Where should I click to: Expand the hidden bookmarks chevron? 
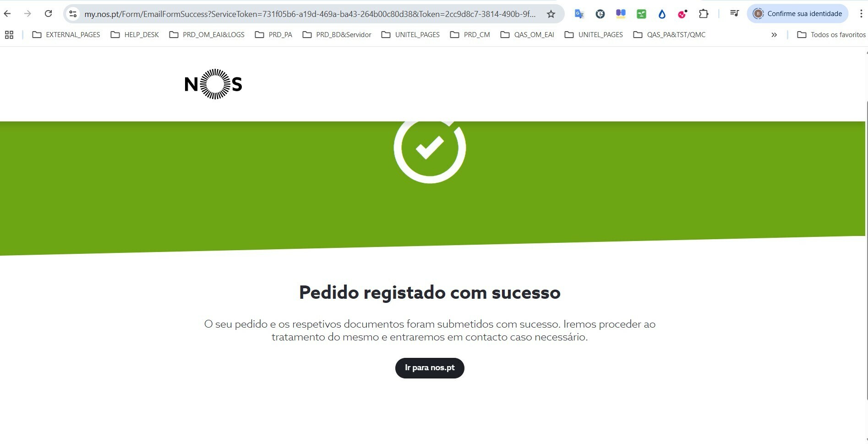(x=774, y=35)
